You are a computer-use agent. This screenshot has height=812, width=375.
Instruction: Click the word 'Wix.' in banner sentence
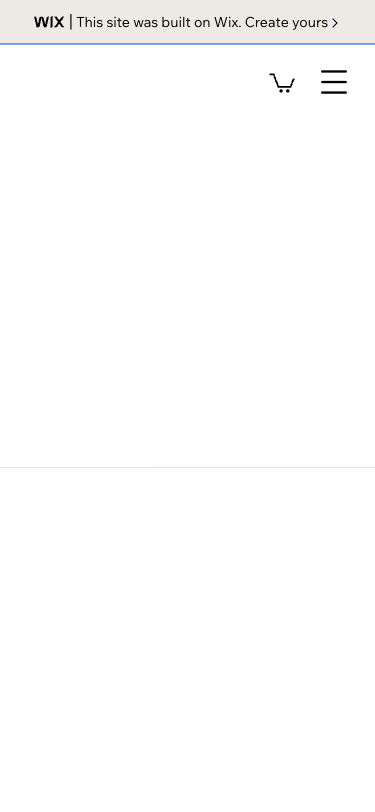228,23
